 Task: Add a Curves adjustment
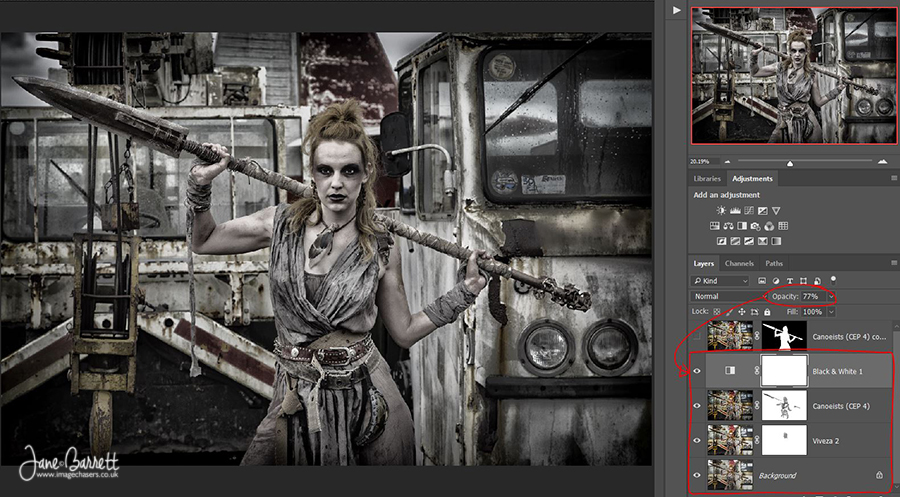point(749,211)
